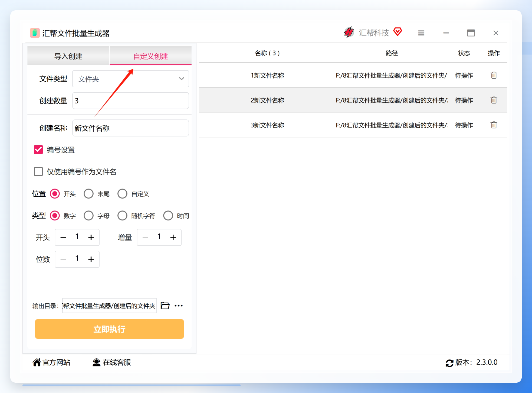Click the 位数 stepper value 1

click(77, 259)
